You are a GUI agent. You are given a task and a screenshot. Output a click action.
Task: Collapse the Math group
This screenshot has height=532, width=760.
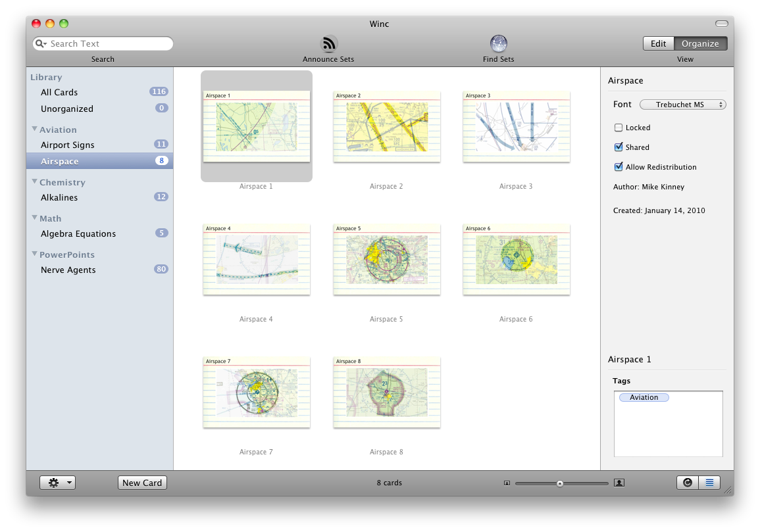tap(34, 218)
